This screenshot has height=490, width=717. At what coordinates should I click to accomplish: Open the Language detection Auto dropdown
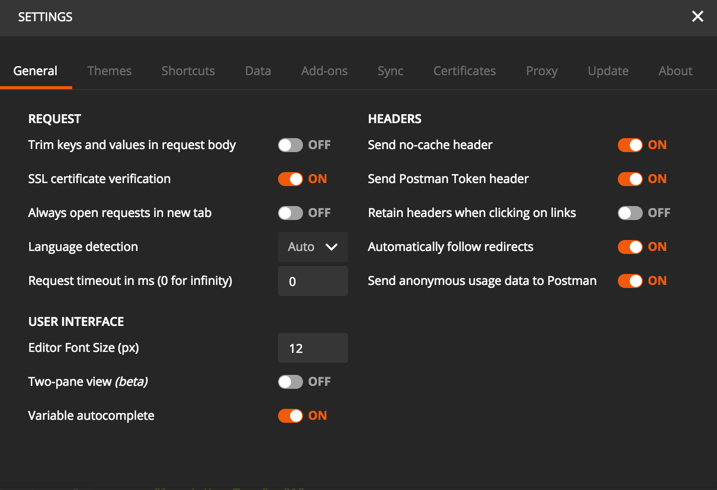[x=313, y=247]
